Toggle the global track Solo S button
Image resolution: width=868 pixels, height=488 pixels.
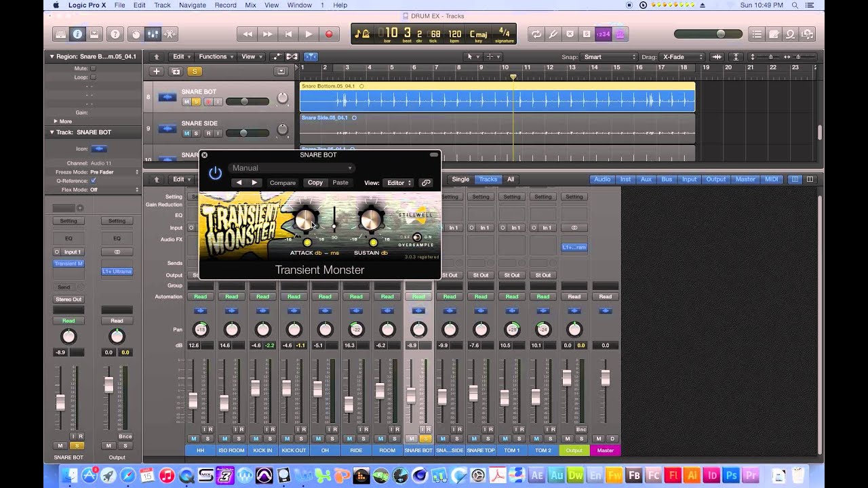pos(195,71)
